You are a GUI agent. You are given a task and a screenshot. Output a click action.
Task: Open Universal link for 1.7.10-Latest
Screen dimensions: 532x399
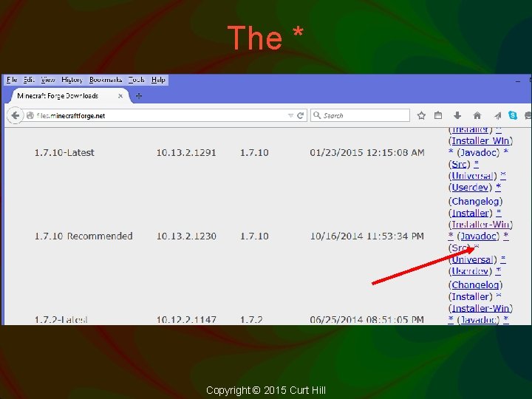(472, 176)
